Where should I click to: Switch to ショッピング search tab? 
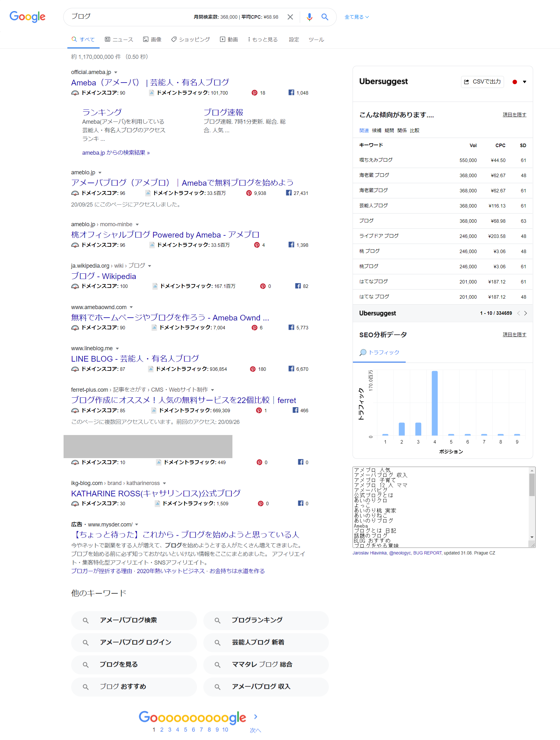(190, 40)
